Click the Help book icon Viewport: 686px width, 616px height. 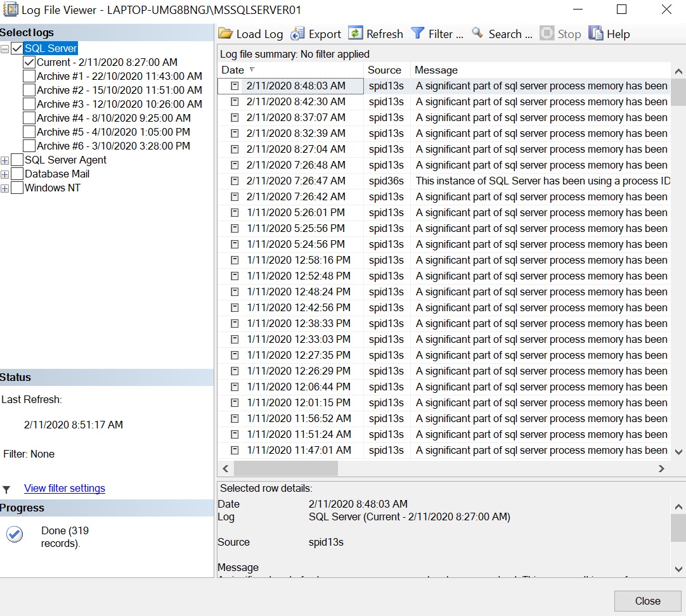point(595,33)
